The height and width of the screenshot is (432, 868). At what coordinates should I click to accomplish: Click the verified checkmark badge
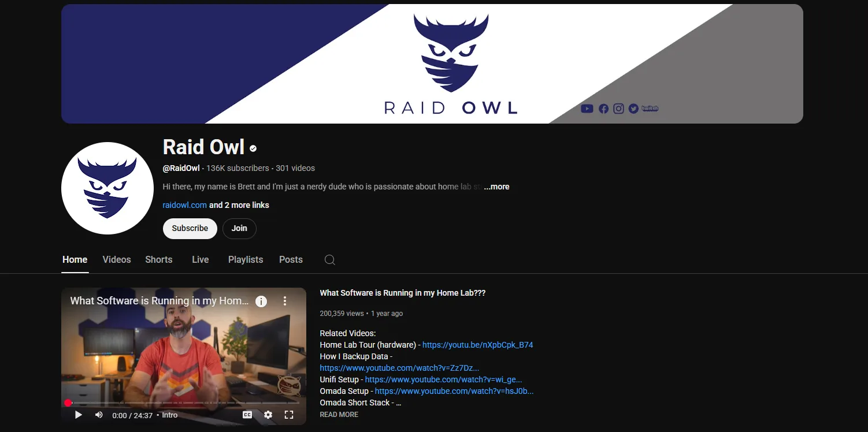pos(253,148)
